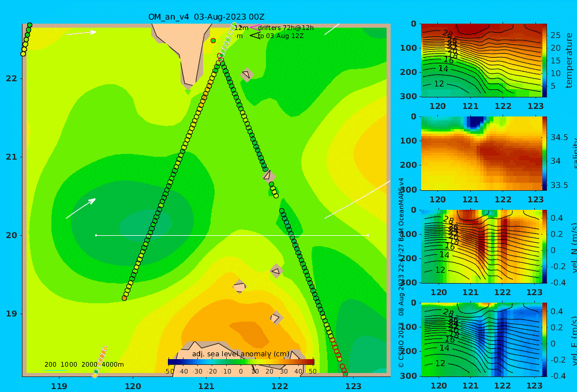The width and height of the screenshot is (577, 392).
Task: Select the island marker near 19N 121.9E
Action: point(276,318)
